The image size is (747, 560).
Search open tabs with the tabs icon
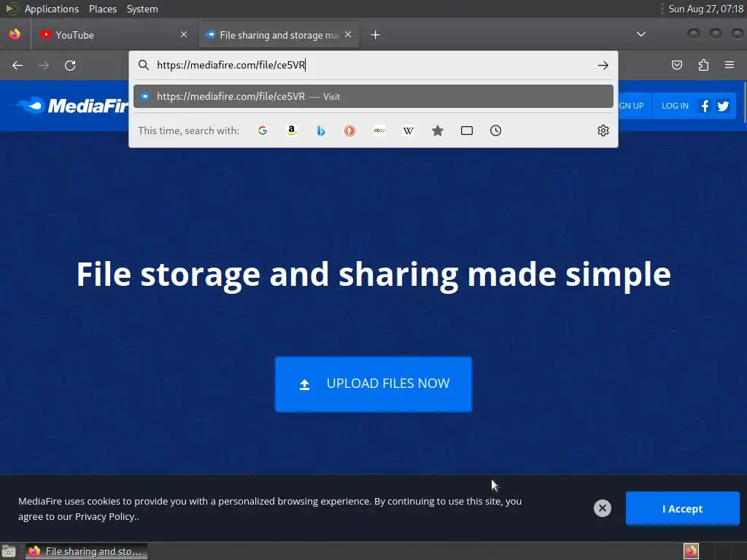point(467,131)
